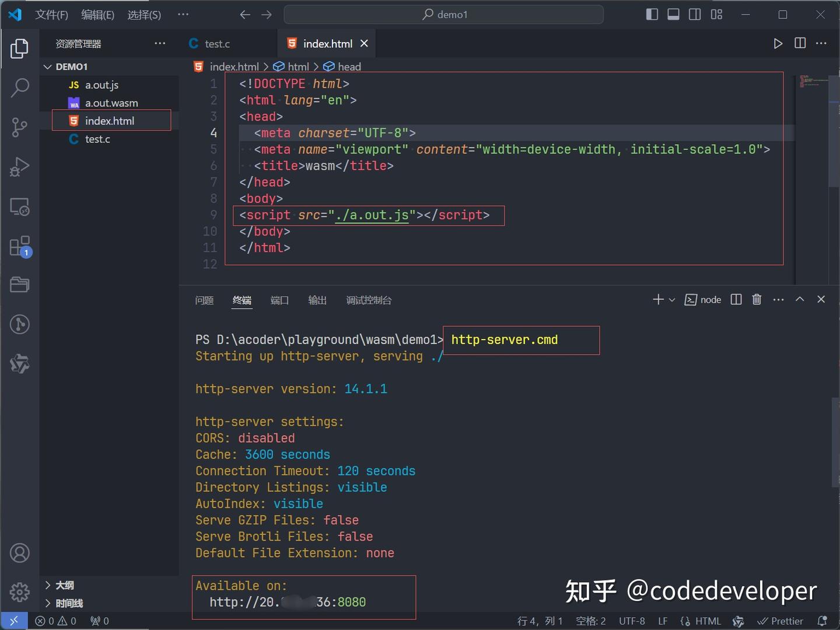Viewport: 840px width, 630px height.
Task: Open the Manage gear settings
Action: [x=19, y=591]
